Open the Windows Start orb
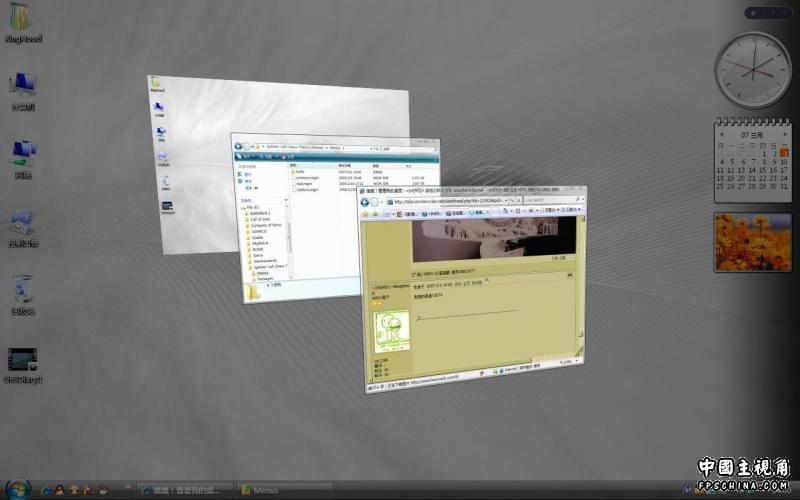This screenshot has height=500, width=800. (18, 490)
